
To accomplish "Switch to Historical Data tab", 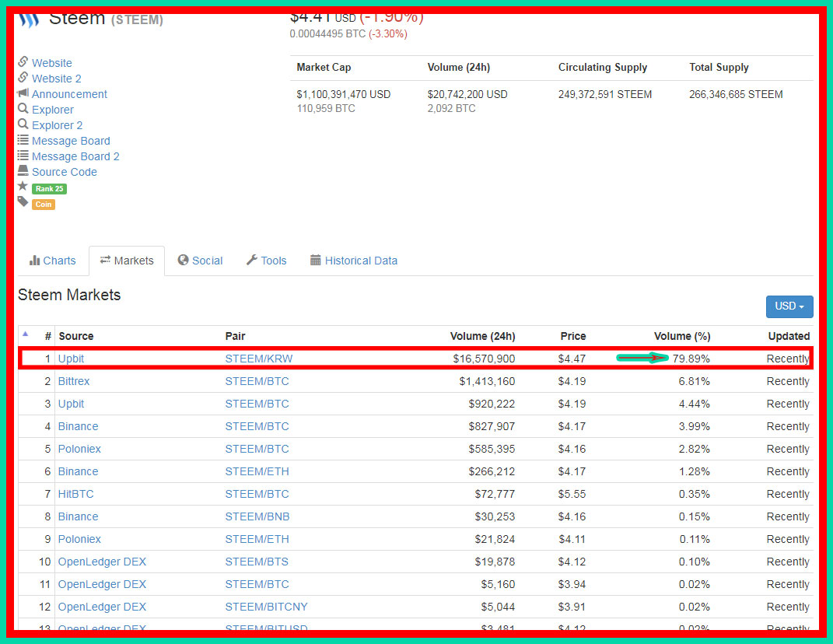I will (x=354, y=261).
